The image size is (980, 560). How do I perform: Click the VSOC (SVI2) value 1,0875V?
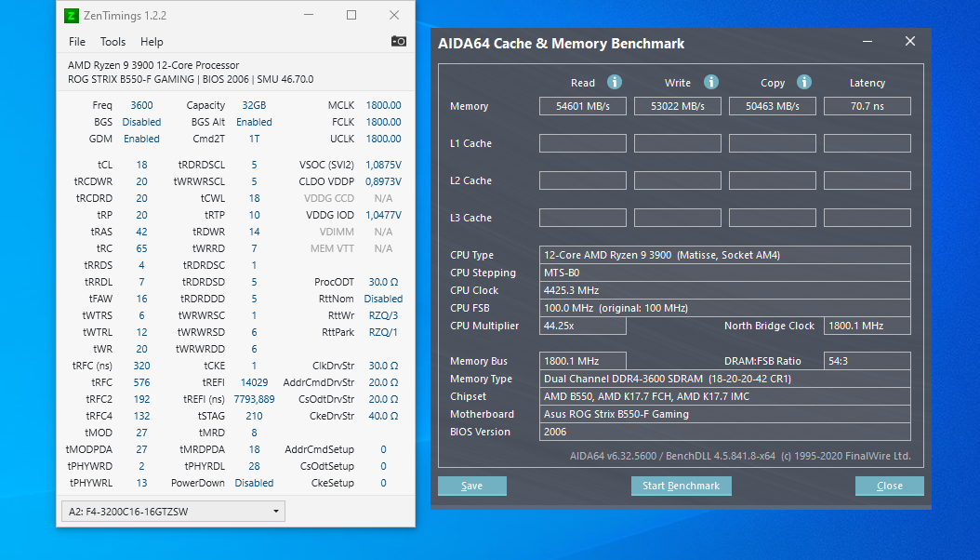(383, 165)
